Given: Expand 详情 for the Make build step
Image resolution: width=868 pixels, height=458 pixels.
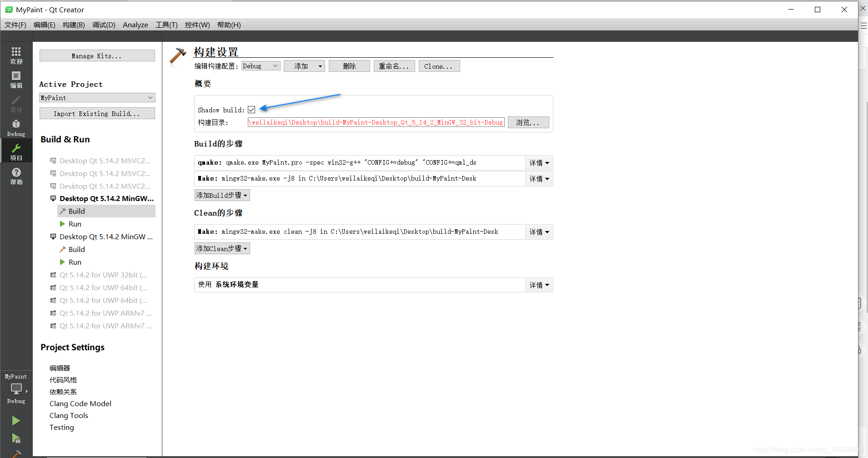Looking at the screenshot, I should click(539, 179).
